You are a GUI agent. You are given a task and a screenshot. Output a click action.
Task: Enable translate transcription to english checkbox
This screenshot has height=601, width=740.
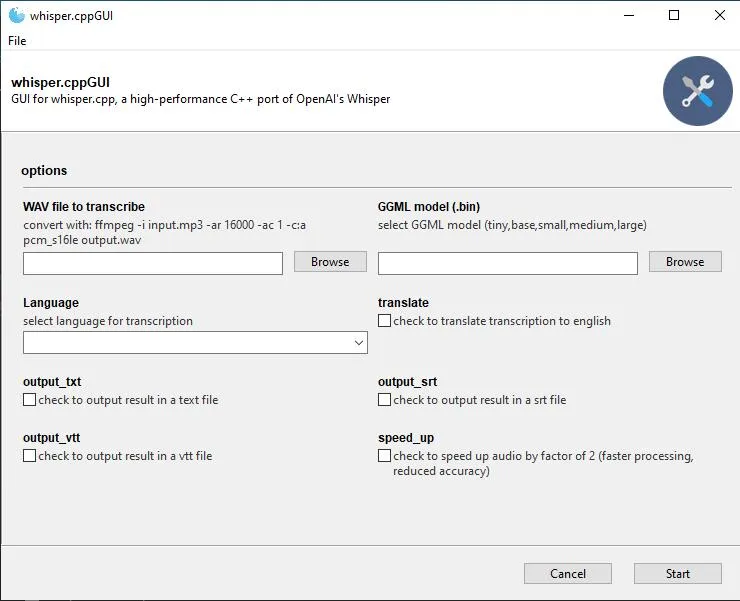(x=384, y=321)
